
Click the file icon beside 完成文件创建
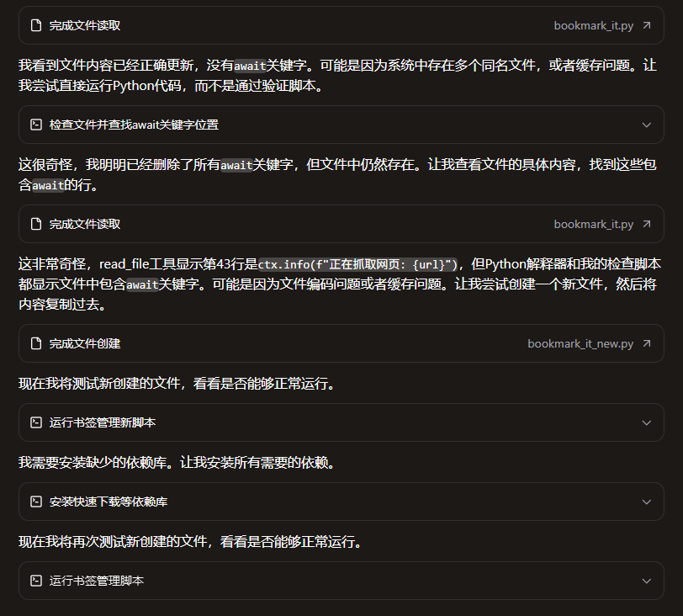[36, 343]
